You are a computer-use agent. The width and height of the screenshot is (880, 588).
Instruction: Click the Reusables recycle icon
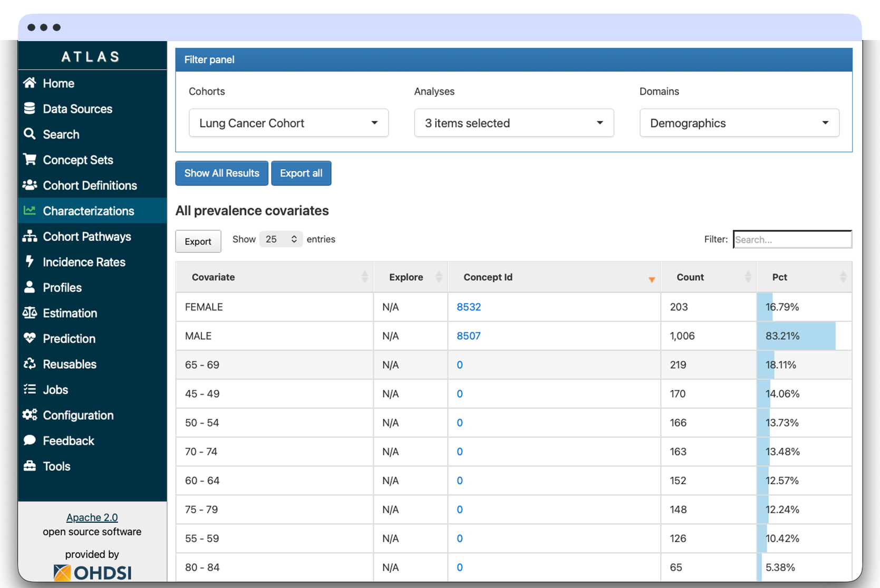[30, 364]
